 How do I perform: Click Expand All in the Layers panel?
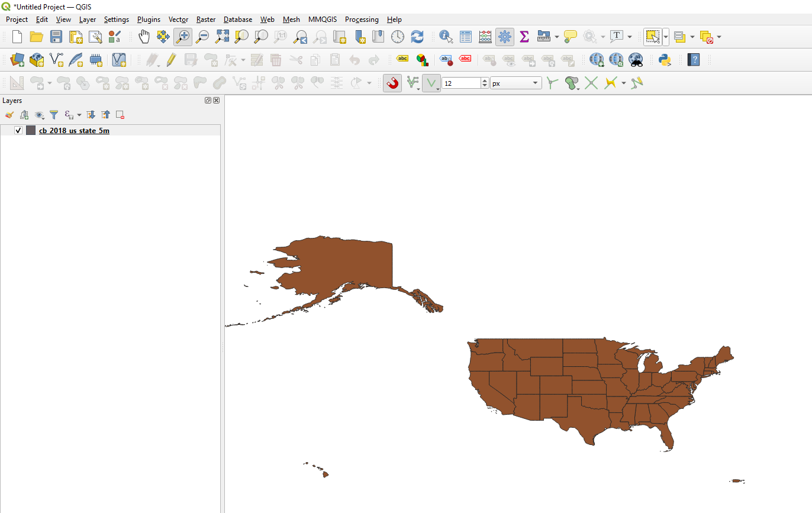(91, 114)
